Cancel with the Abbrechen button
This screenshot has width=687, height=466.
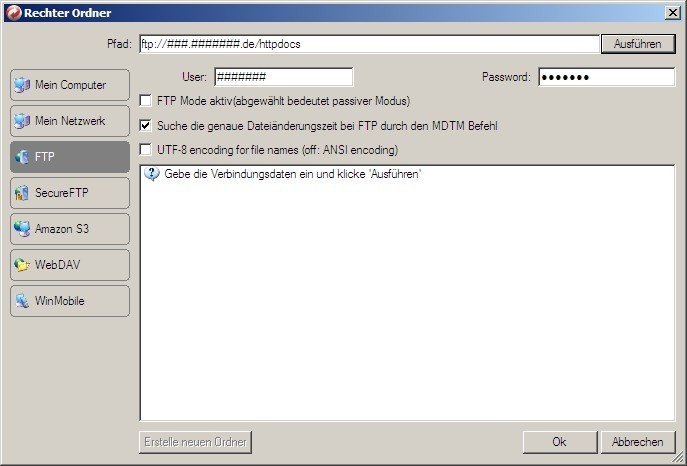(x=637, y=442)
